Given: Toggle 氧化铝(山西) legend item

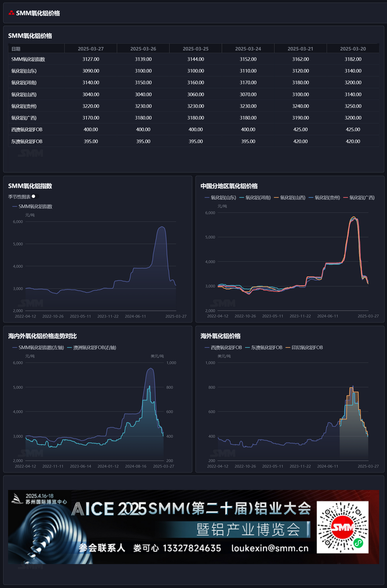Looking at the screenshot, I should coord(289,198).
